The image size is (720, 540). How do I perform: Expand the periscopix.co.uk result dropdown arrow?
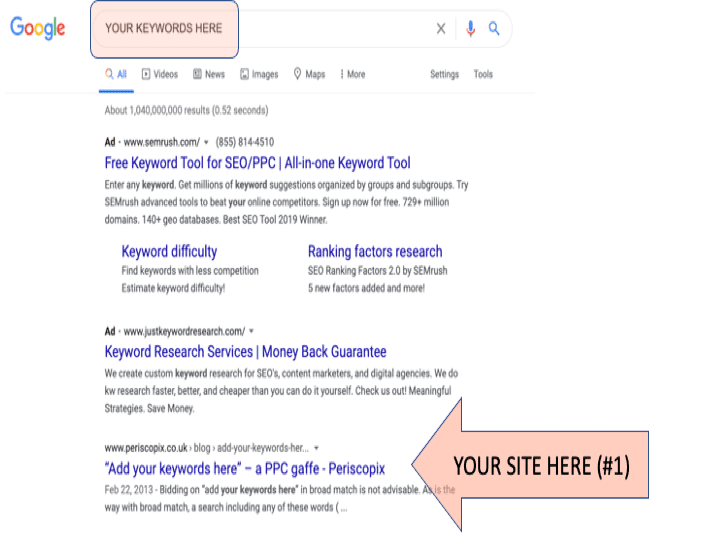point(316,448)
